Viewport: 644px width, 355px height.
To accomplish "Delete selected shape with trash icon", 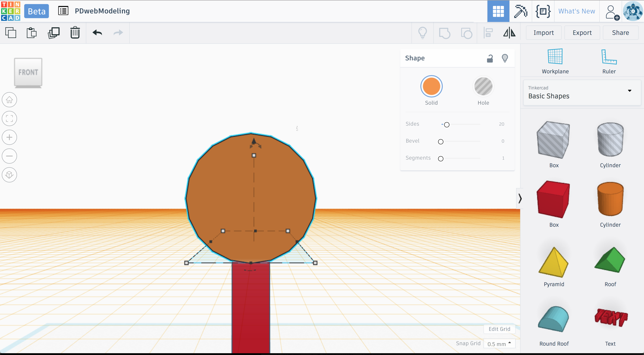I will click(75, 33).
